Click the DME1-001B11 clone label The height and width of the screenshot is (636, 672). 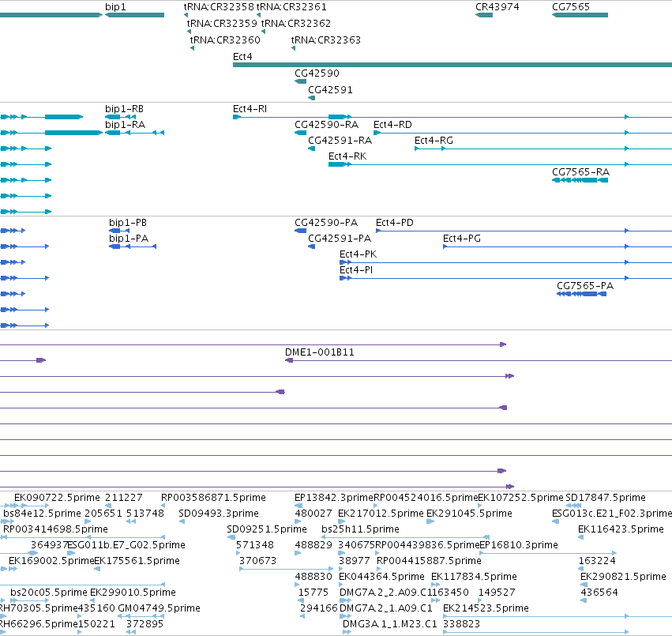320,352
